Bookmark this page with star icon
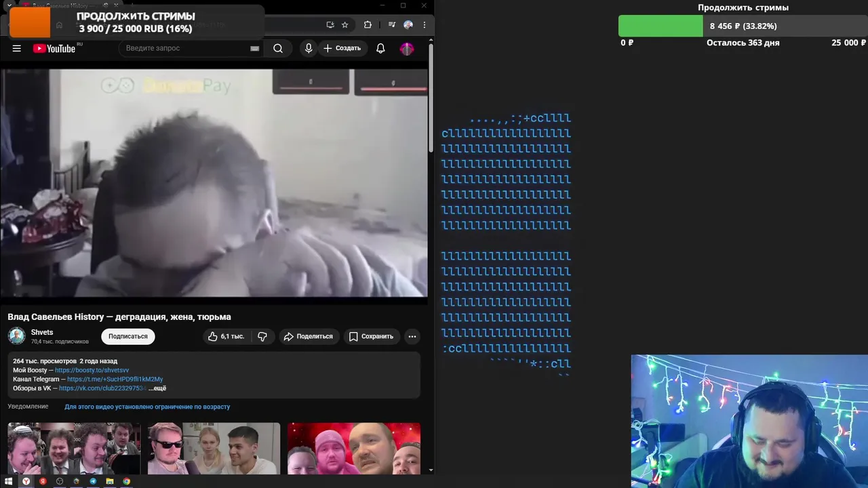 344,25
